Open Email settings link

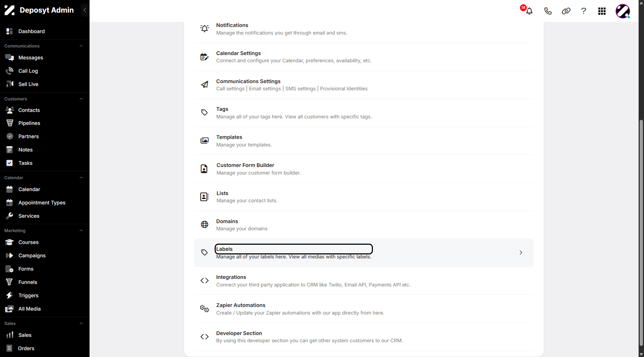click(x=265, y=89)
